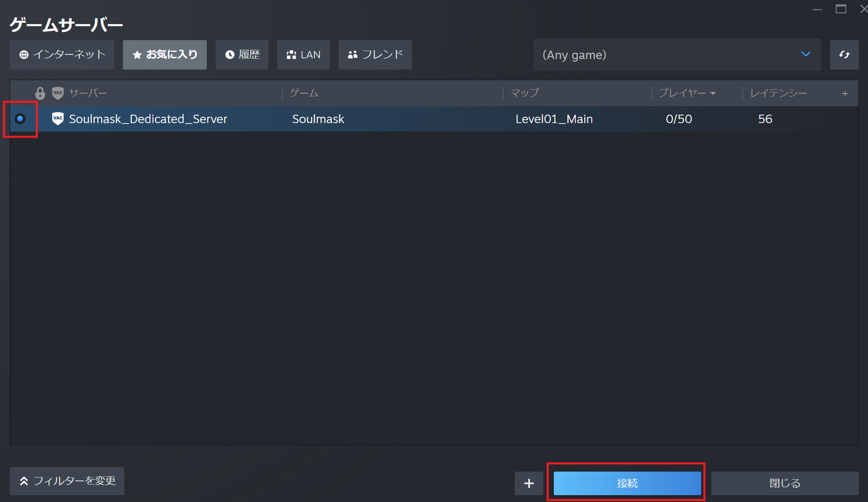The height and width of the screenshot is (502, 868).
Task: Minimize the game server window
Action: point(817,9)
